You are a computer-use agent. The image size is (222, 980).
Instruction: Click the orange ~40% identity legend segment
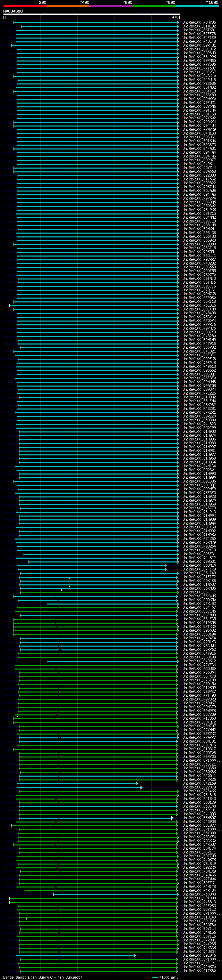tap(68, 6)
